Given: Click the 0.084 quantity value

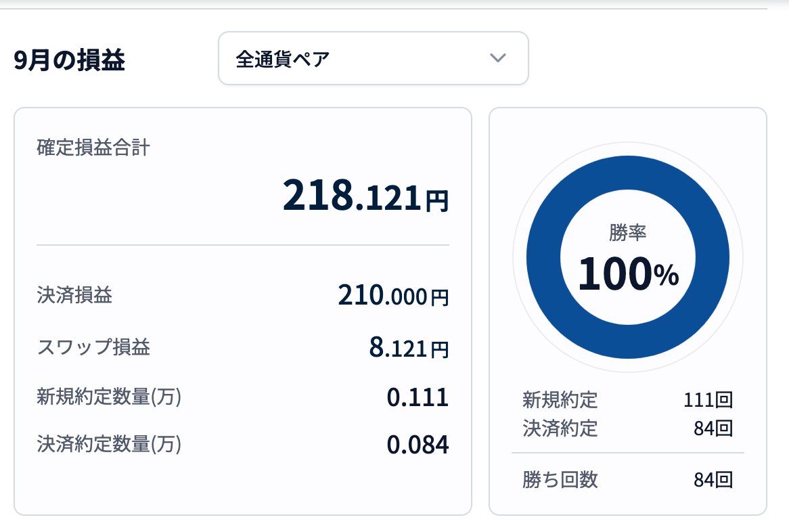Looking at the screenshot, I should [418, 445].
